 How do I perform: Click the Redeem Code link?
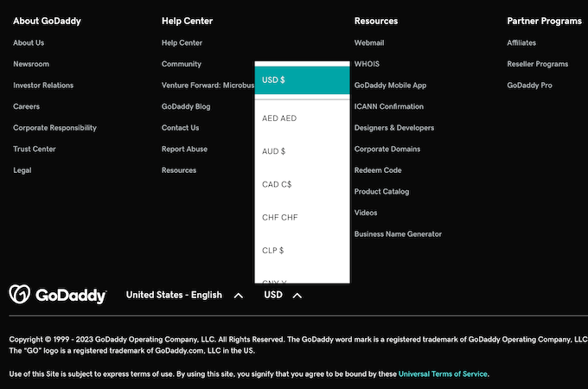click(x=378, y=170)
